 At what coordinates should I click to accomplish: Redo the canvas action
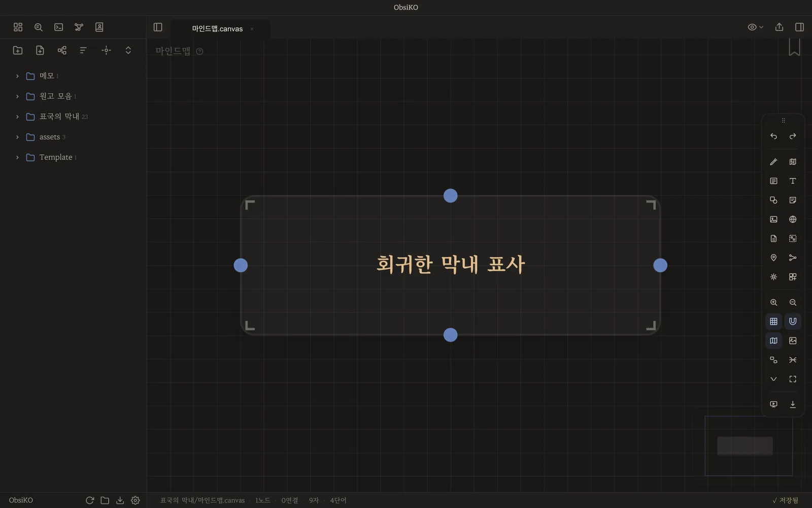point(793,136)
